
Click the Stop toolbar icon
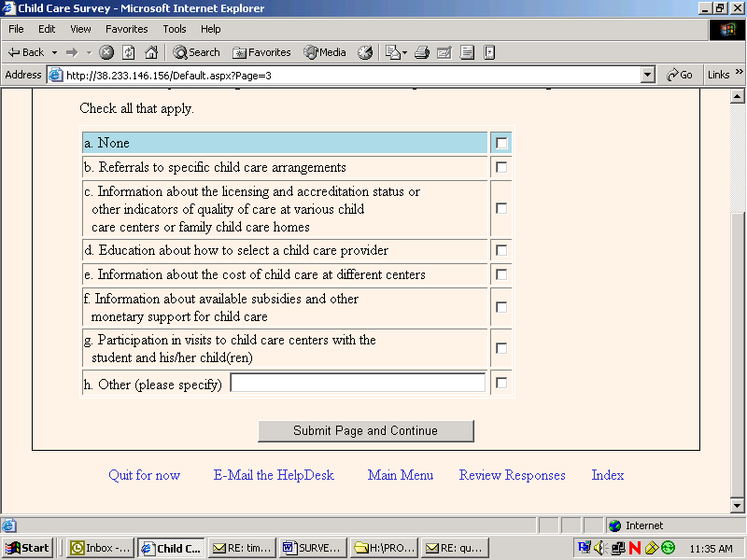pos(106,52)
